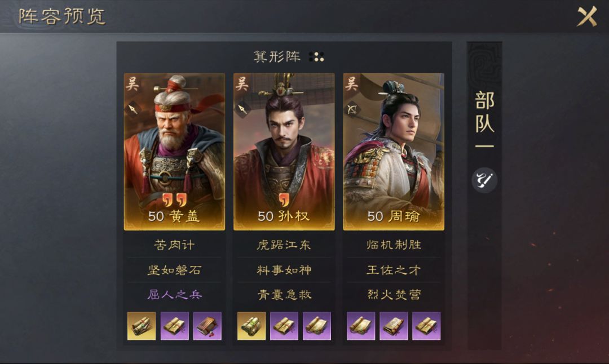The image size is (609, 364).
Task: Click 黄盖's middle purple book item
Action: tap(174, 326)
